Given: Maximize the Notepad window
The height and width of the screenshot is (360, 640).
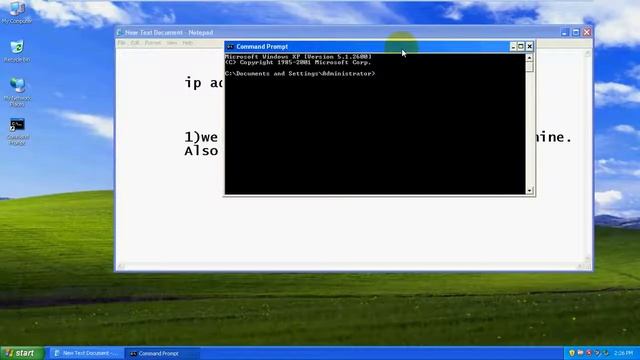Looking at the screenshot, I should (x=576, y=32).
